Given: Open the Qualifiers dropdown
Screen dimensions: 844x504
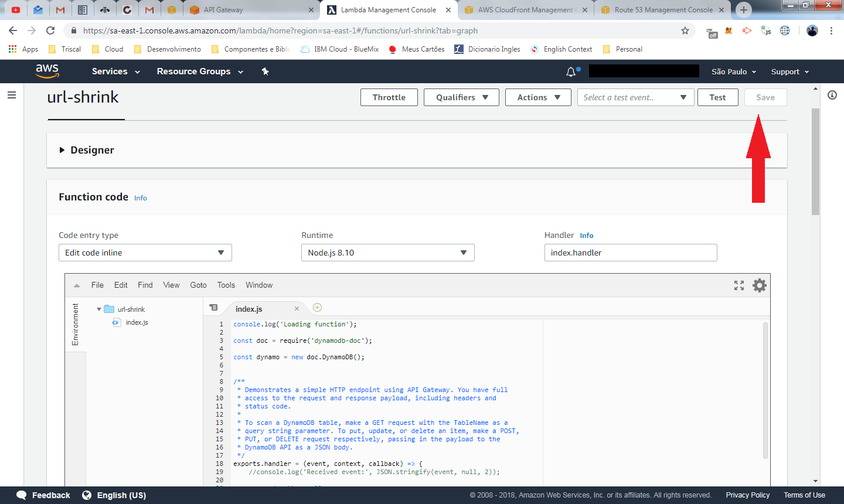Looking at the screenshot, I should pos(461,97).
